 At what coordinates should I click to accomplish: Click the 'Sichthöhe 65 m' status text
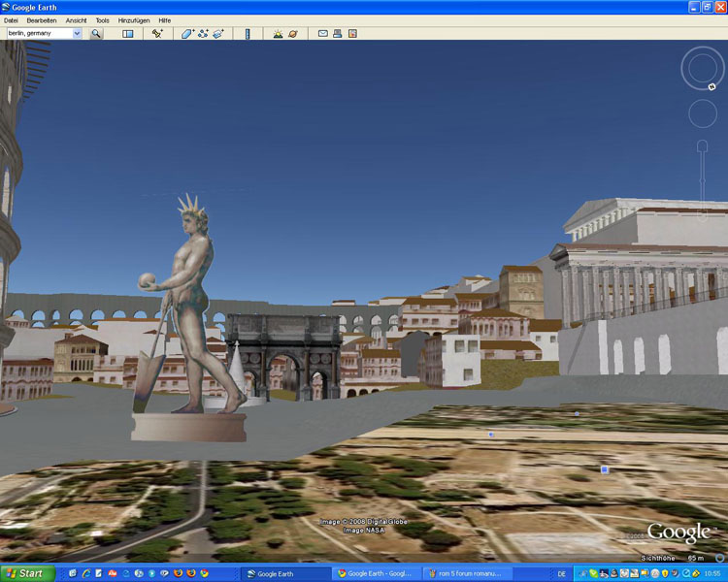point(673,558)
